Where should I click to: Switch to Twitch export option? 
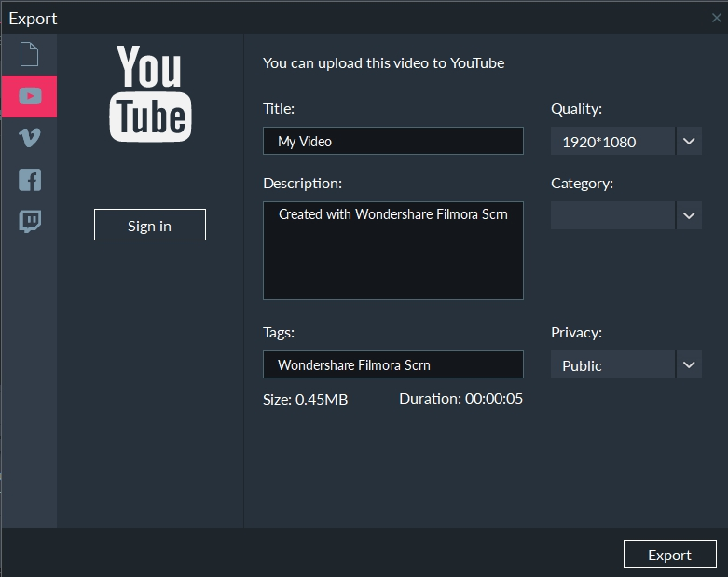pos(30,222)
